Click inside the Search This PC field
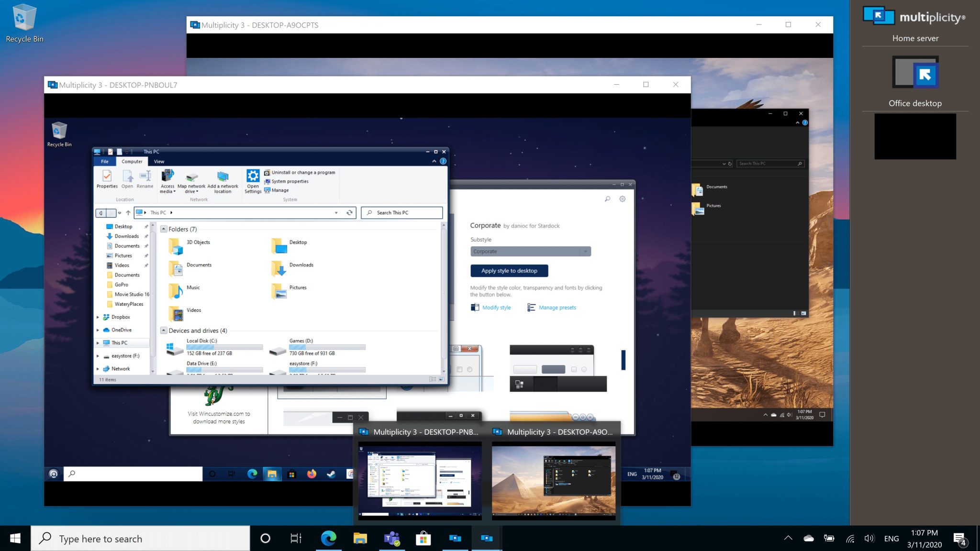The image size is (980, 551). [x=402, y=212]
